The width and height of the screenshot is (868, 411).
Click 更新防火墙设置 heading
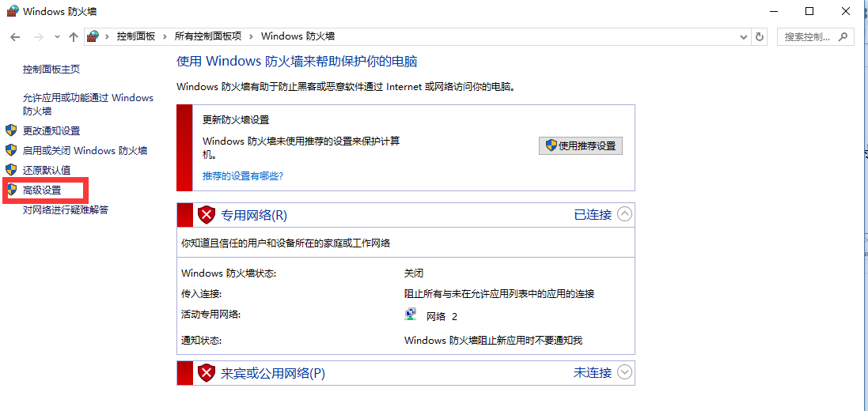pos(236,120)
